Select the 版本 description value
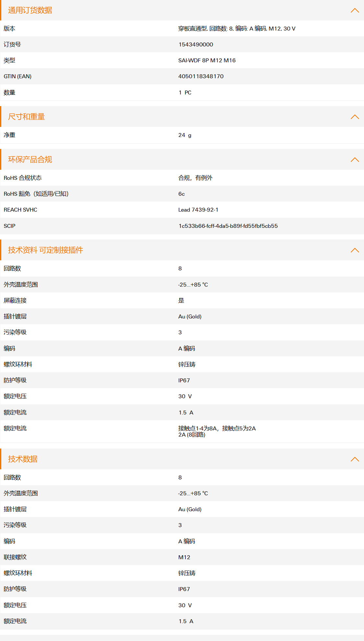The width and height of the screenshot is (364, 641). (237, 29)
